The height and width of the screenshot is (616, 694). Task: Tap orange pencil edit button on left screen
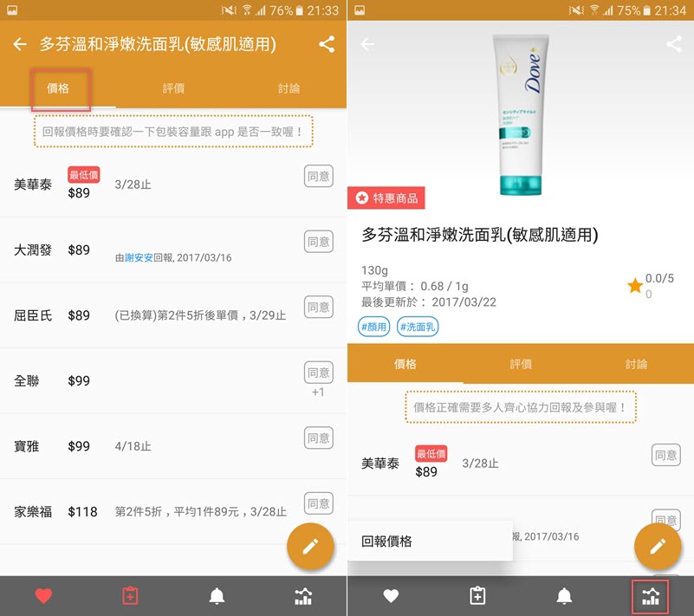pyautogui.click(x=310, y=547)
